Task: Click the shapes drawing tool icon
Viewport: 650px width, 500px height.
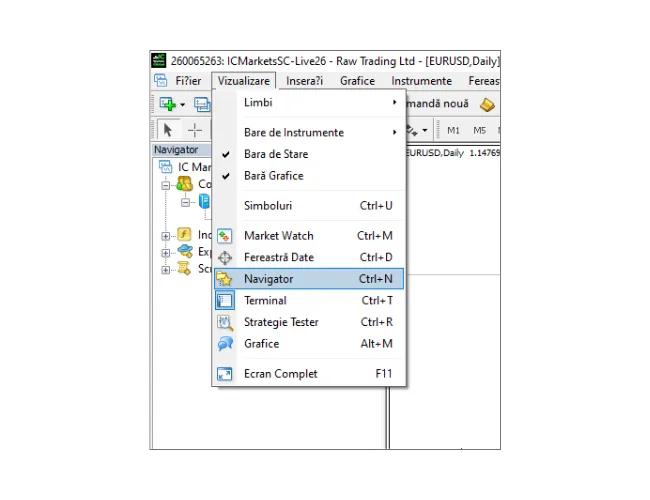Action: coord(412,131)
